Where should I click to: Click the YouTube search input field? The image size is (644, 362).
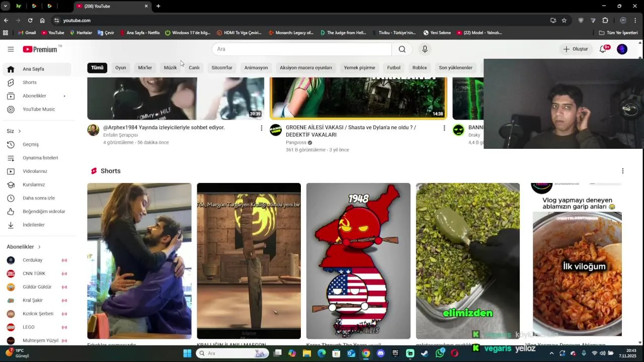302,49
